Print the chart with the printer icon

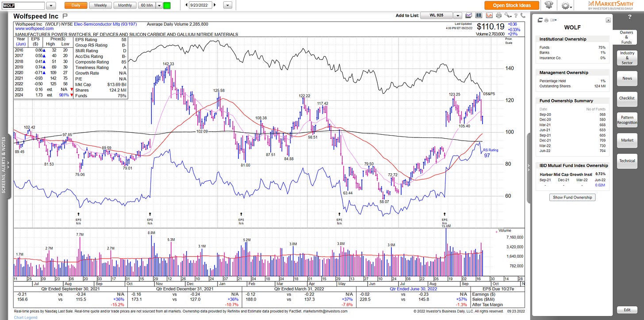(499, 15)
